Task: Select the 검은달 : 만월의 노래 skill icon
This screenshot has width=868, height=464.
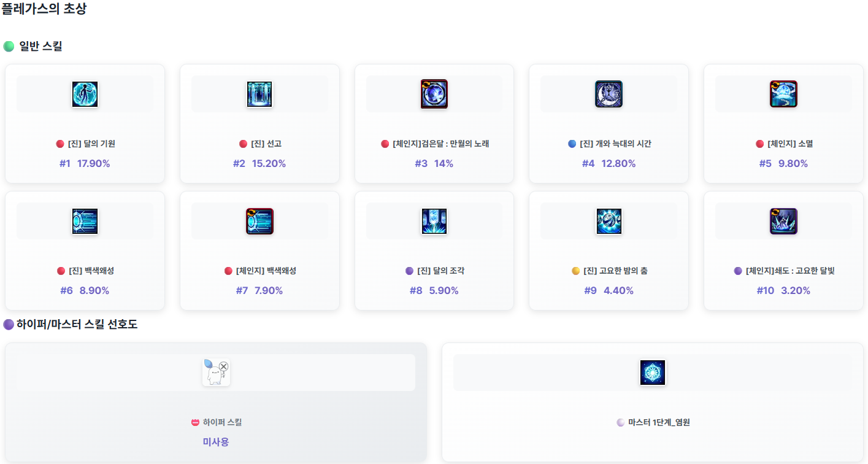Action: coord(434,94)
